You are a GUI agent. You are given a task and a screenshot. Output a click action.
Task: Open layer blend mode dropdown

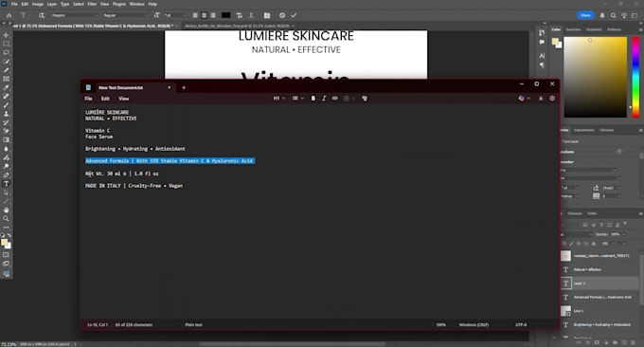pos(577,234)
